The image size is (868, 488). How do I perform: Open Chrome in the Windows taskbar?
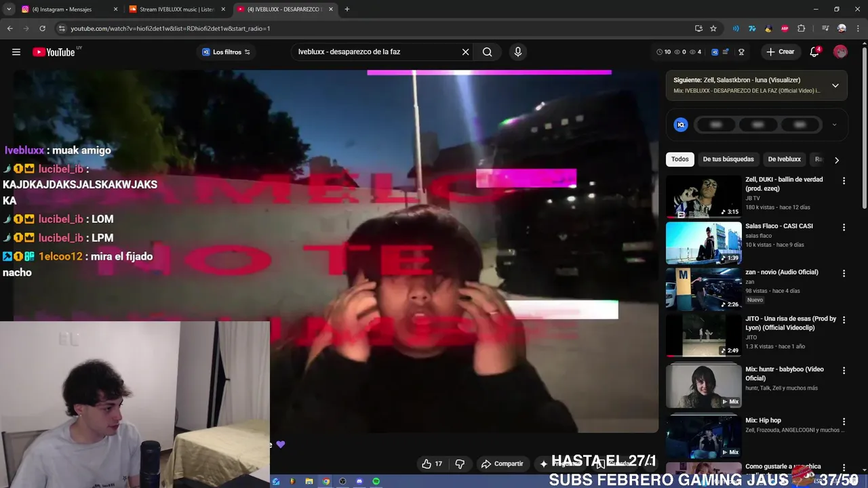pyautogui.click(x=325, y=481)
